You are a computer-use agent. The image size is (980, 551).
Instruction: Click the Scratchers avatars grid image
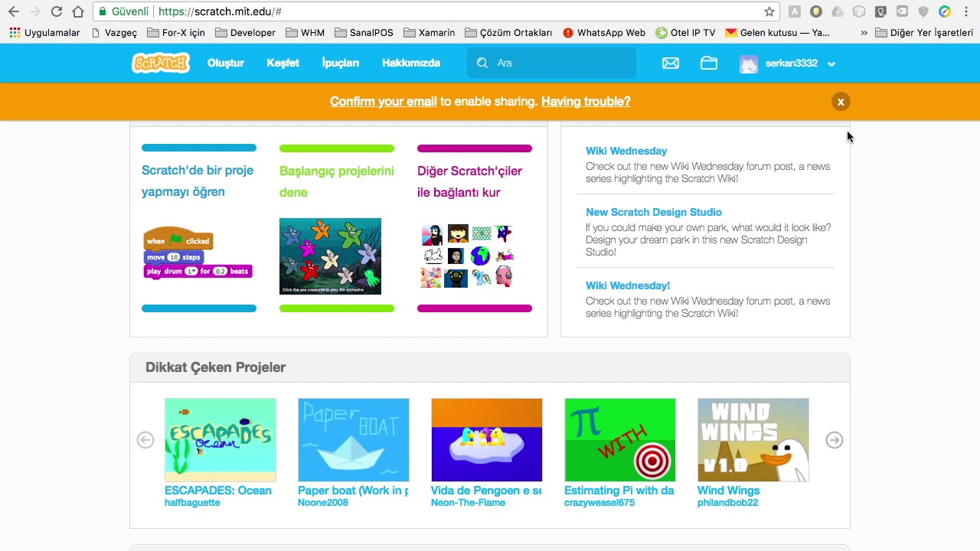click(x=467, y=256)
